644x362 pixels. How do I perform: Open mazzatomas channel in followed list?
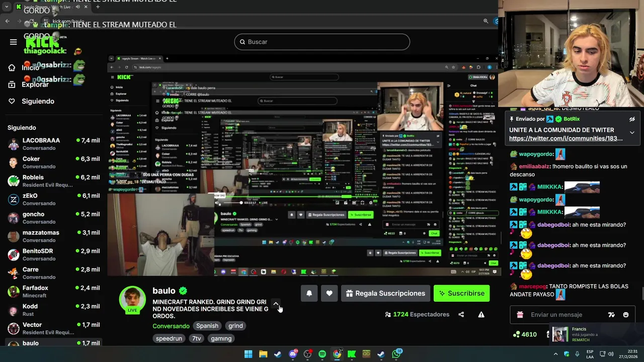point(54,236)
